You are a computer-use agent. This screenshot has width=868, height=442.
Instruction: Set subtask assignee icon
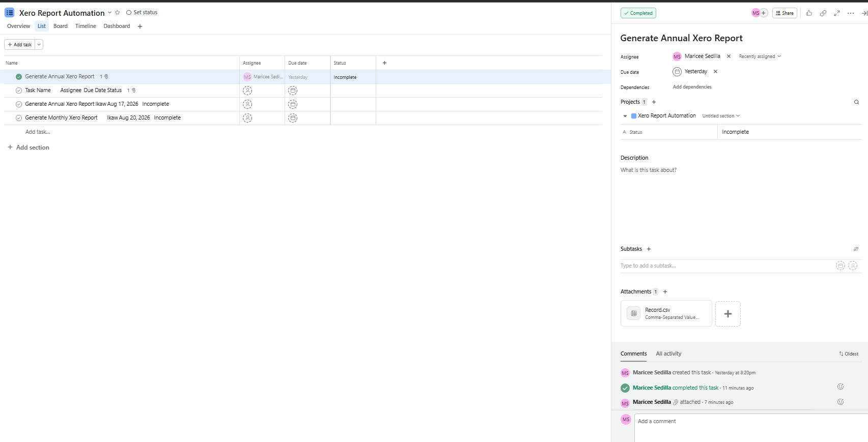coord(853,266)
